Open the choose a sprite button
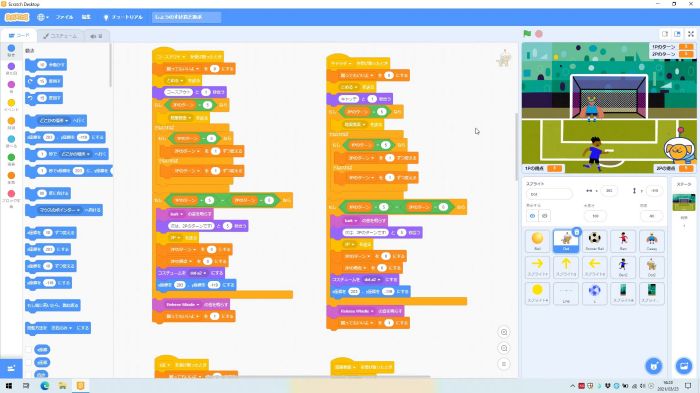This screenshot has height=393, width=700. click(654, 366)
